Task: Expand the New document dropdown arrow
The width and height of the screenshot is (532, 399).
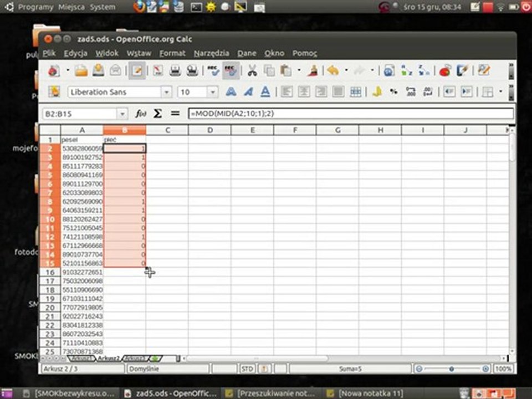Action: pos(68,70)
